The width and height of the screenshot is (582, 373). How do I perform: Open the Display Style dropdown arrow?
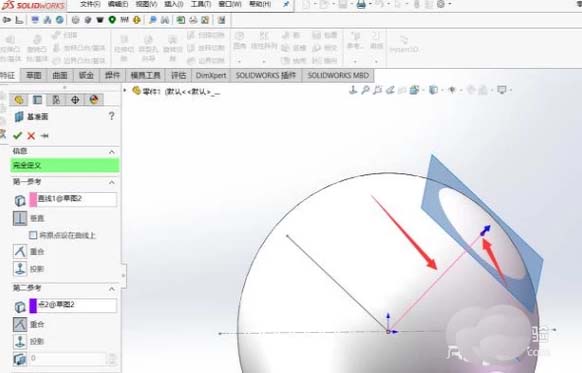[x=442, y=90]
